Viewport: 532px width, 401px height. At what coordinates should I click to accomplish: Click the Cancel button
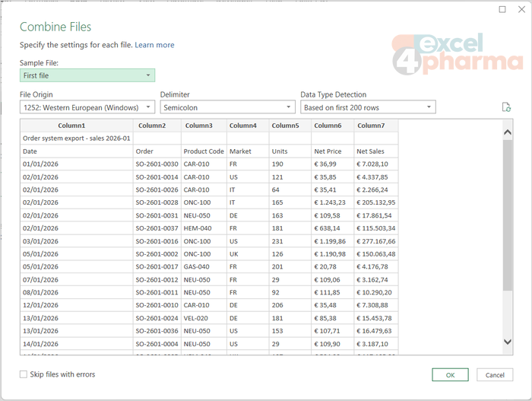(495, 375)
